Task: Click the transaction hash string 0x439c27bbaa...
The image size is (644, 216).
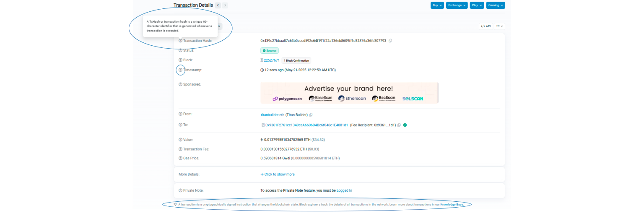Action: [323, 41]
